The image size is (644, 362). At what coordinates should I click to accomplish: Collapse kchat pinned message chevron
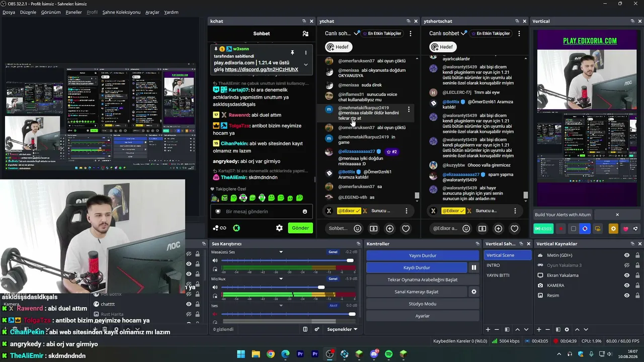305,64
